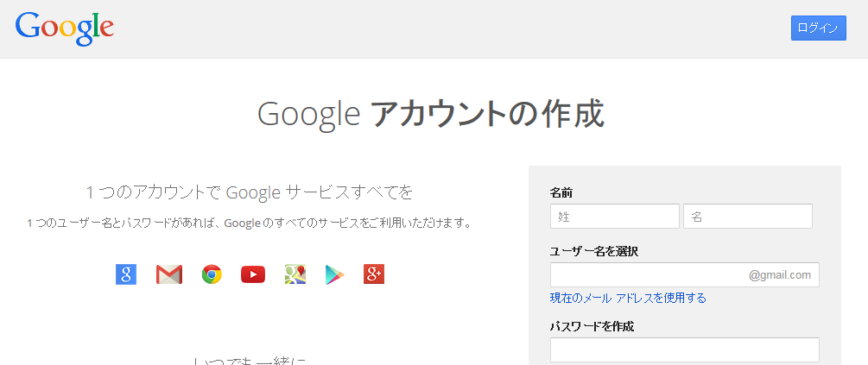Click the 名前 field label
Viewport: 868px width, 365px height.
tap(561, 192)
